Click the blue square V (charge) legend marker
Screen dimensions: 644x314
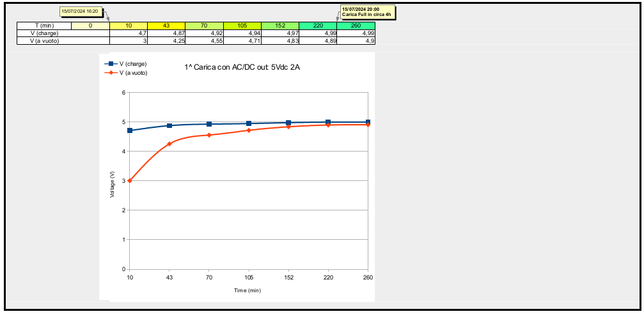(111, 64)
